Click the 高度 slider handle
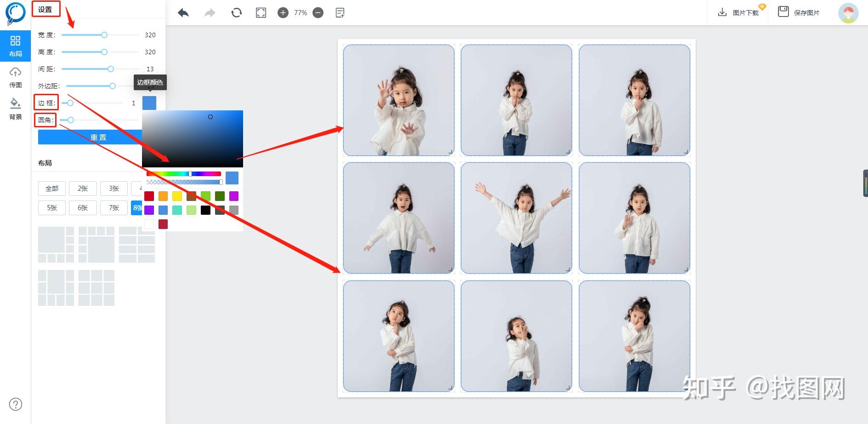Viewport: 868px width, 424px height. (104, 52)
